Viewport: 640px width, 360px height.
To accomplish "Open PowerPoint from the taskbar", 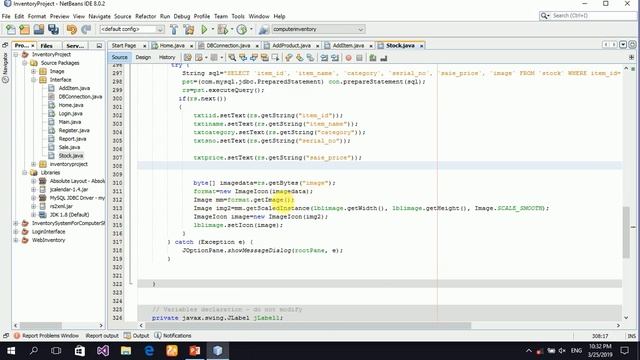I will click(195, 351).
